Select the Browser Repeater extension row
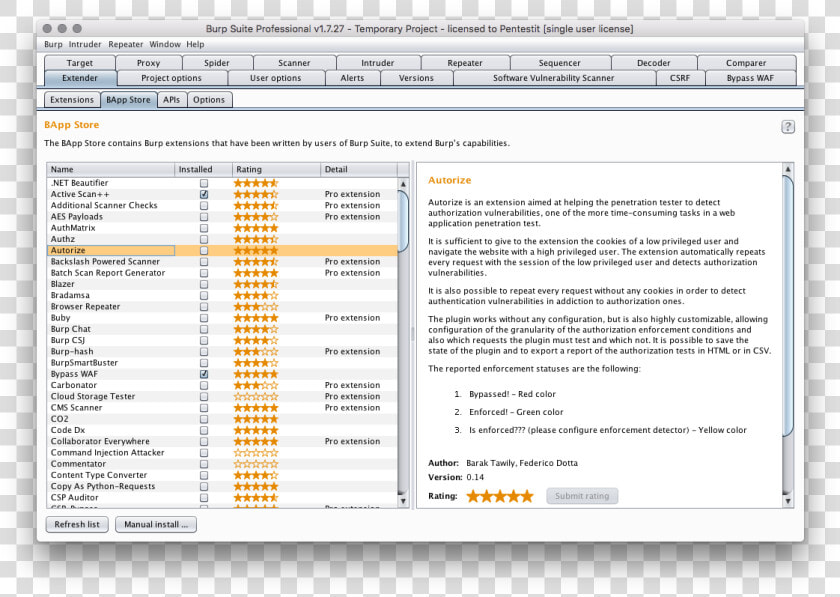The height and width of the screenshot is (597, 840). point(222,307)
